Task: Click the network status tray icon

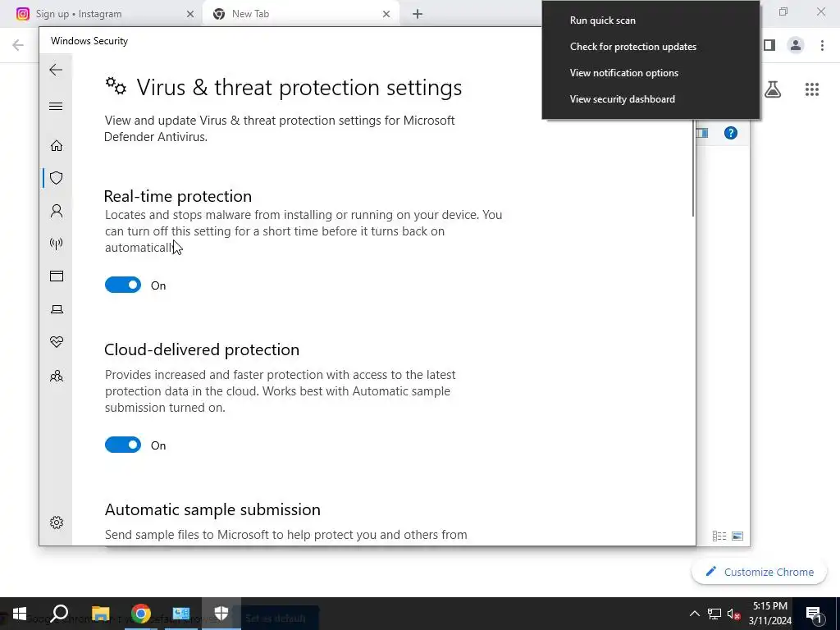Action: tap(714, 614)
